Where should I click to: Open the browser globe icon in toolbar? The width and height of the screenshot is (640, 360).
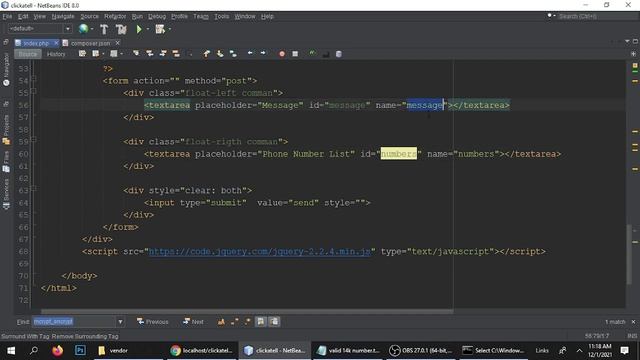pos(83,29)
